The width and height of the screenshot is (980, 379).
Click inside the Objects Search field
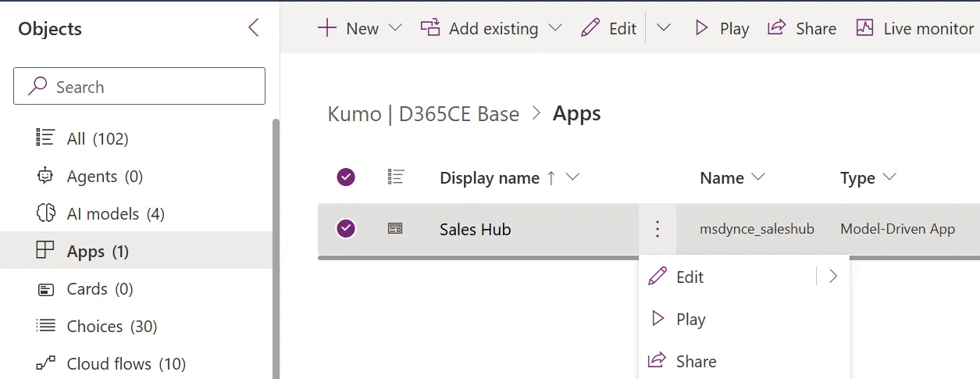(x=139, y=86)
